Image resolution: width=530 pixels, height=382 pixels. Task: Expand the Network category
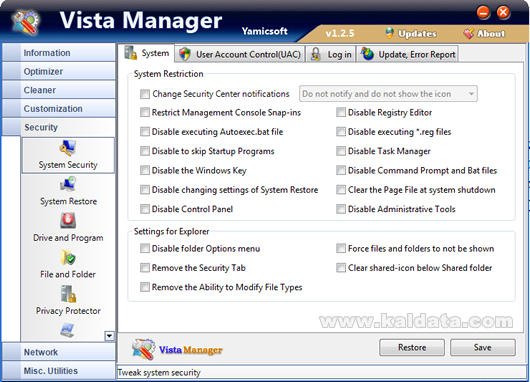tap(58, 352)
